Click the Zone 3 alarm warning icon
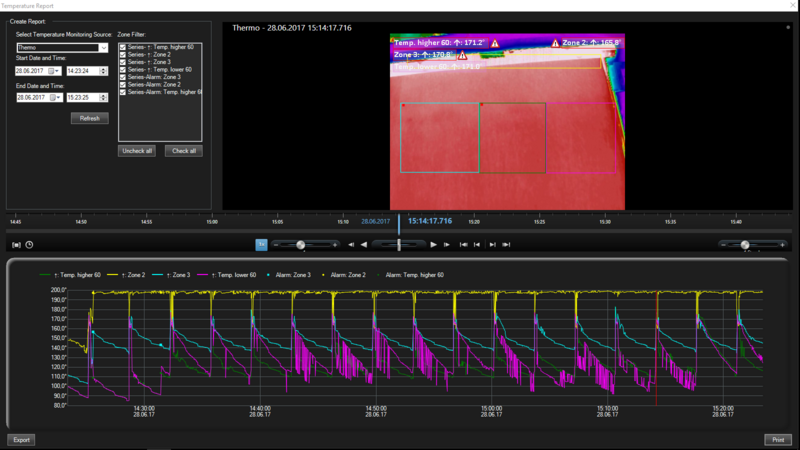 (x=462, y=55)
